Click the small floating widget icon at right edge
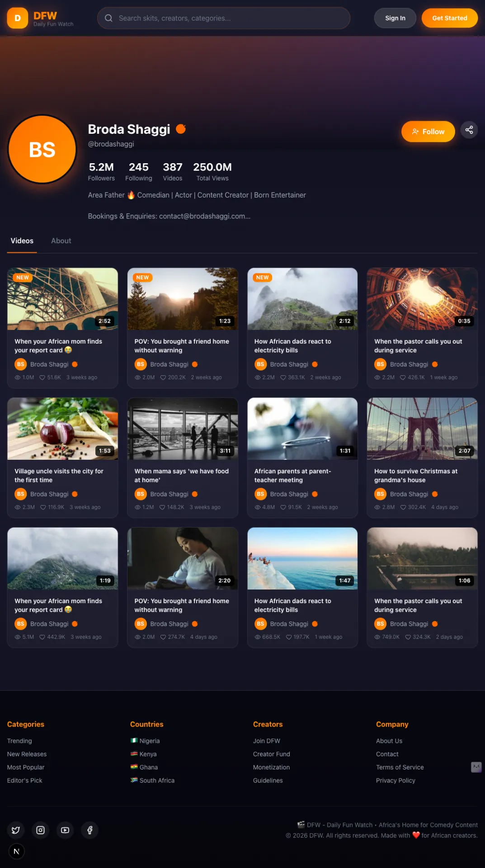This screenshot has height=868, width=485. click(476, 767)
